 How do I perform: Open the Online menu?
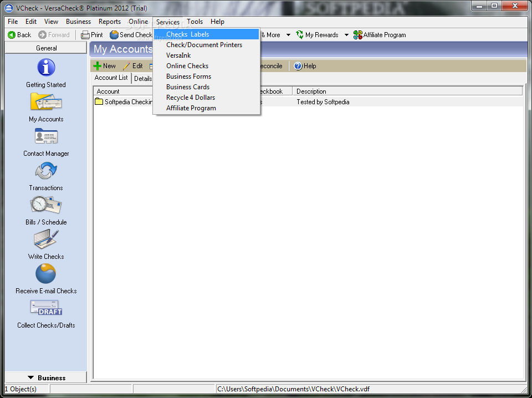pyautogui.click(x=138, y=22)
